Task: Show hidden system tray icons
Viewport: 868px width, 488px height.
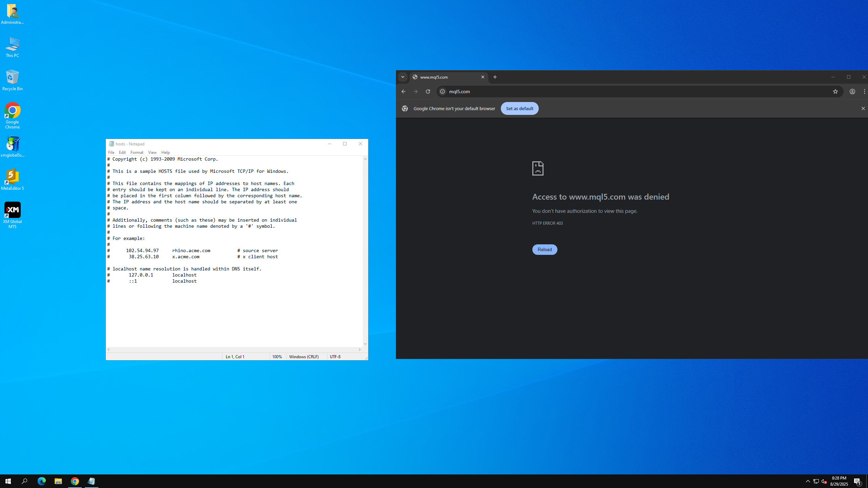Action: pos(808,481)
